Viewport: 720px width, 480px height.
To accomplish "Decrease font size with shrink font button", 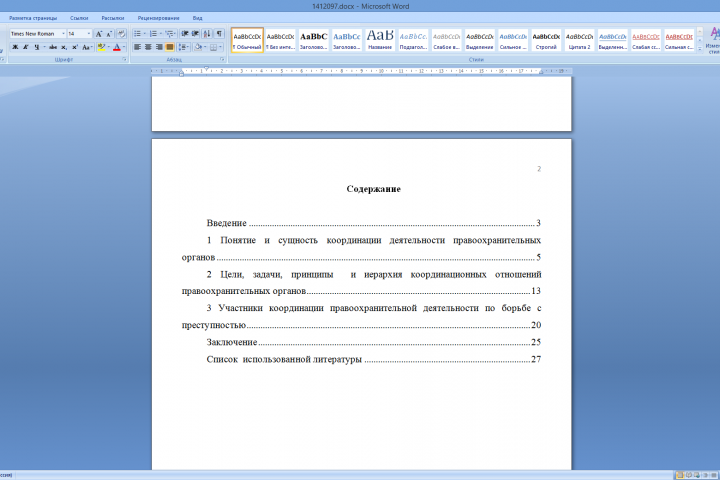I will coord(109,34).
